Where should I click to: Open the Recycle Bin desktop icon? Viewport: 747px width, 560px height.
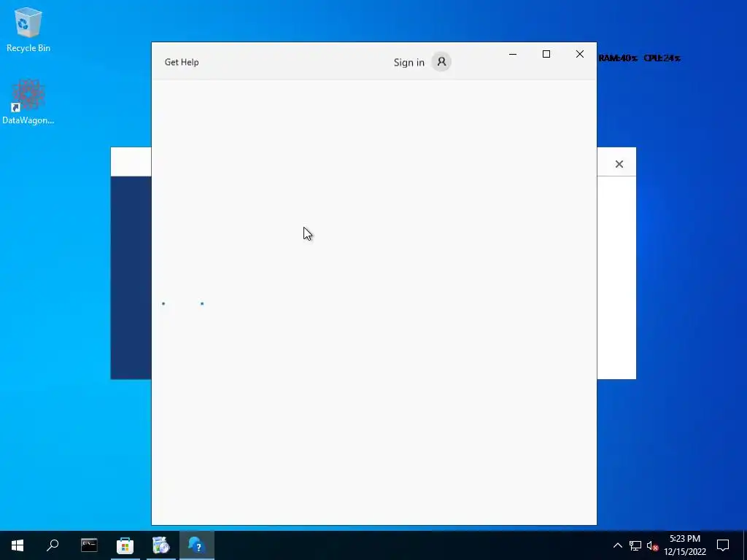pyautogui.click(x=28, y=29)
